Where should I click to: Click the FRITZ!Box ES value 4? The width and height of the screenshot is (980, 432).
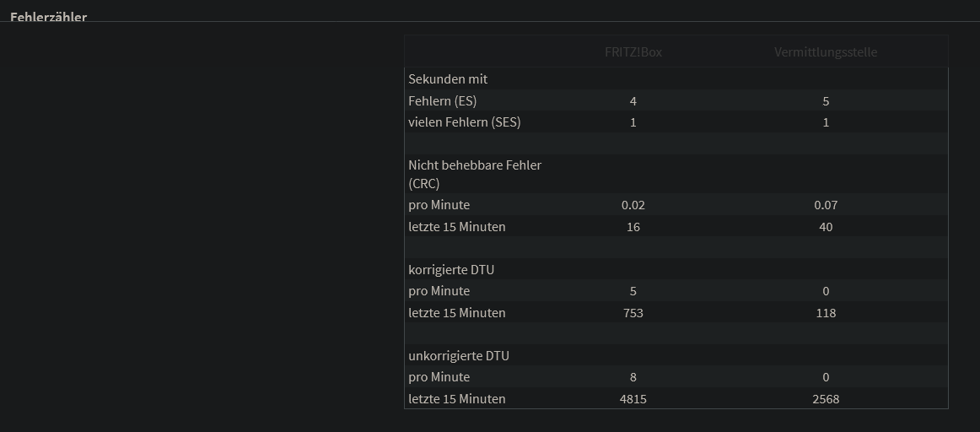click(x=633, y=101)
